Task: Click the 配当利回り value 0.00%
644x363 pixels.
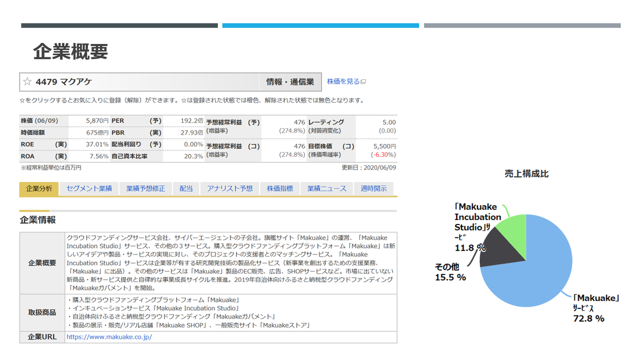Action: point(194,145)
